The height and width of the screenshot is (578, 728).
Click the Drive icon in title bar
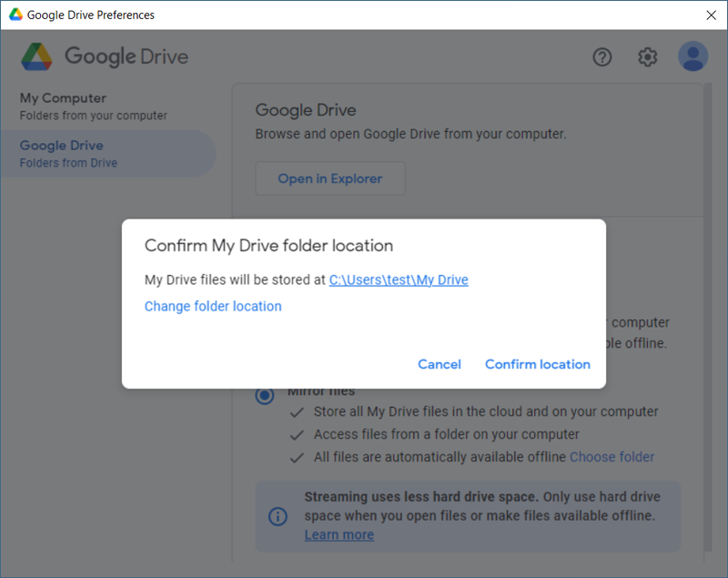15,15
